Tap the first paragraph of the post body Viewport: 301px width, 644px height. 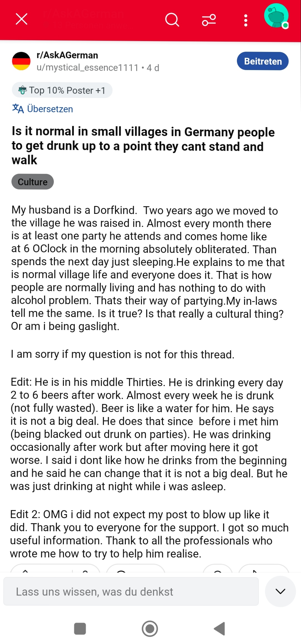pyautogui.click(x=148, y=268)
